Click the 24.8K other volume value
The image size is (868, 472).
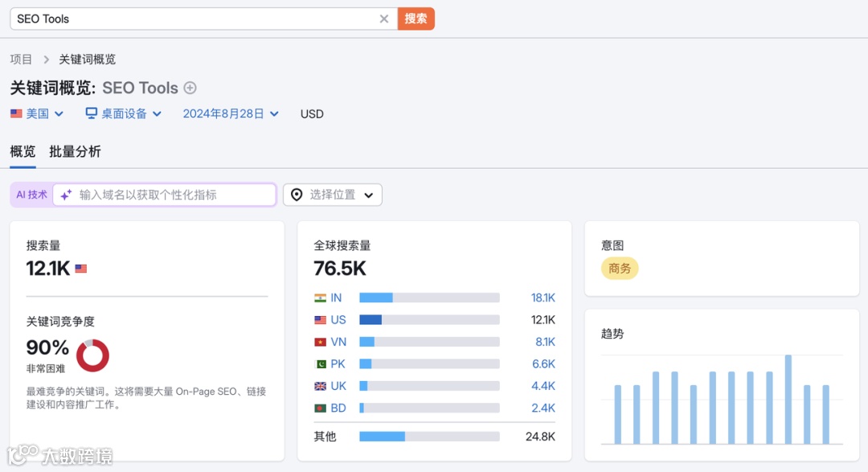[540, 437]
